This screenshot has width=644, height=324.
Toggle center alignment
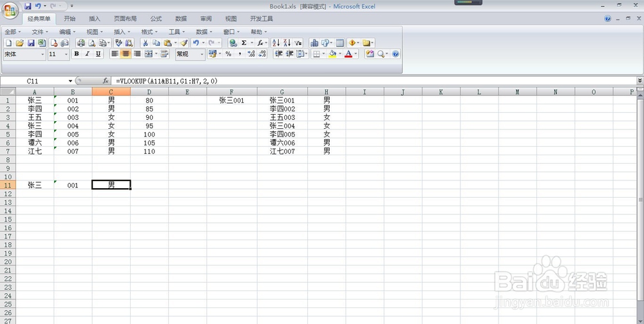(126, 54)
